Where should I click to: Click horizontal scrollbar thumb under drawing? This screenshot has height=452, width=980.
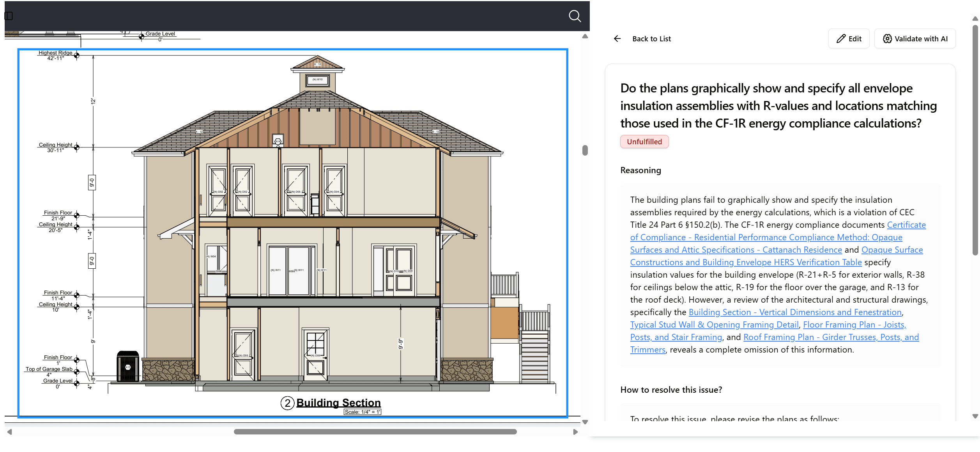[375, 432]
